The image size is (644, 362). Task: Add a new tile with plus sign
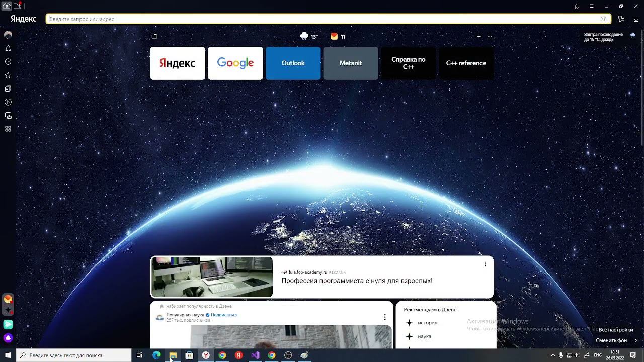click(479, 36)
